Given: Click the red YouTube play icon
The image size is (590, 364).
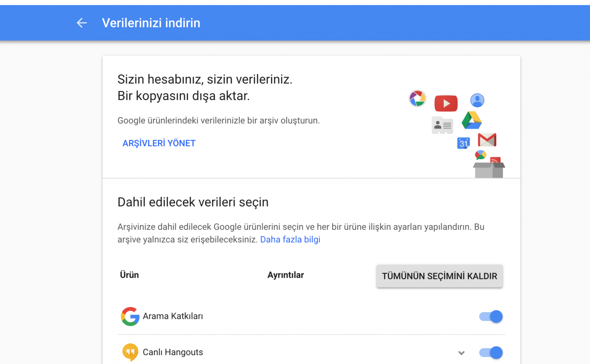Looking at the screenshot, I should 446,103.
